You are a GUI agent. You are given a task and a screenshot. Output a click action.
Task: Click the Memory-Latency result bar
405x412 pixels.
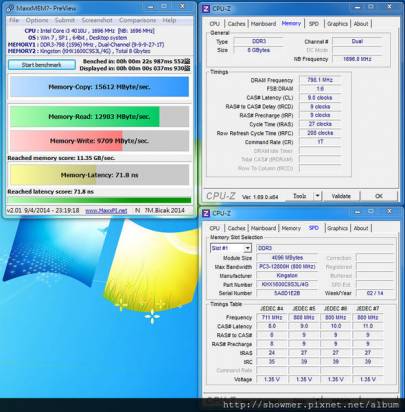(x=99, y=175)
